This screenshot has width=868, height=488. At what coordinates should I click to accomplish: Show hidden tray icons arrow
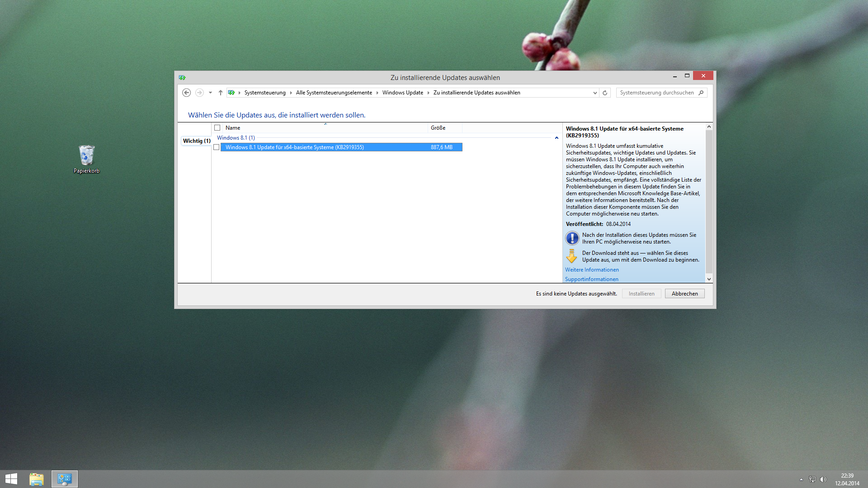[x=801, y=479]
